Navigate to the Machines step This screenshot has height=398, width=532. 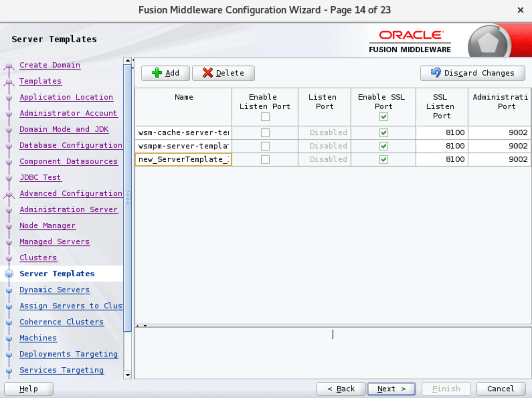coord(38,338)
